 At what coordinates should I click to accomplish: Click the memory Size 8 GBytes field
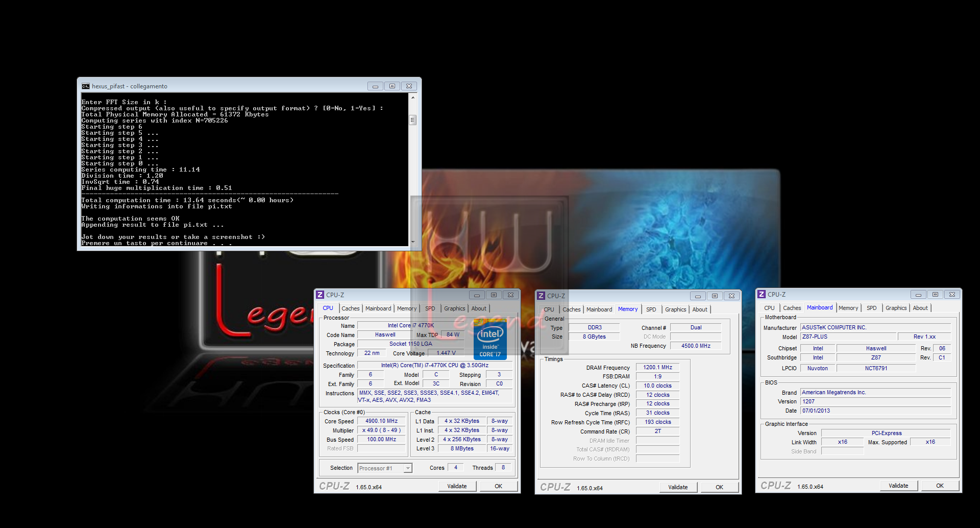pyautogui.click(x=595, y=337)
